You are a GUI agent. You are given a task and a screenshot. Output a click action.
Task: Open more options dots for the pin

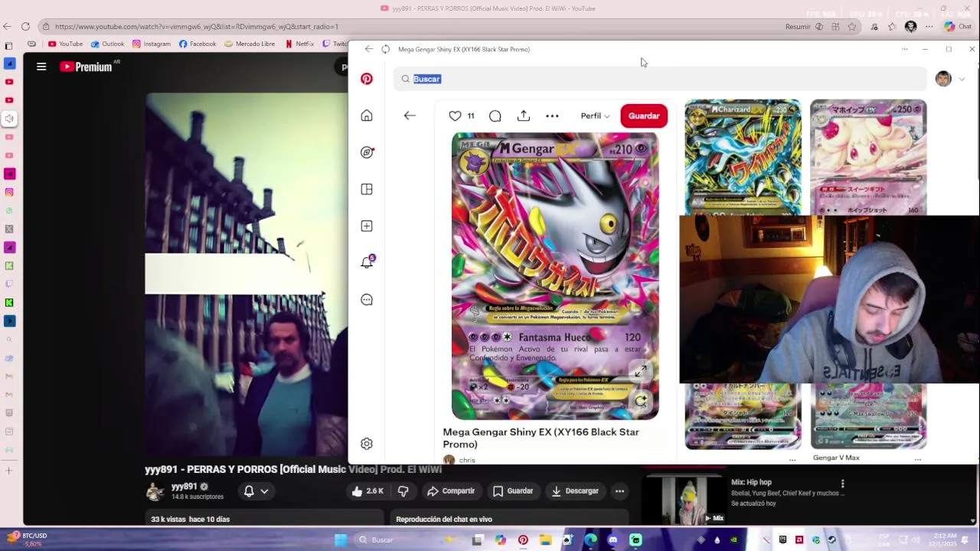point(552,116)
